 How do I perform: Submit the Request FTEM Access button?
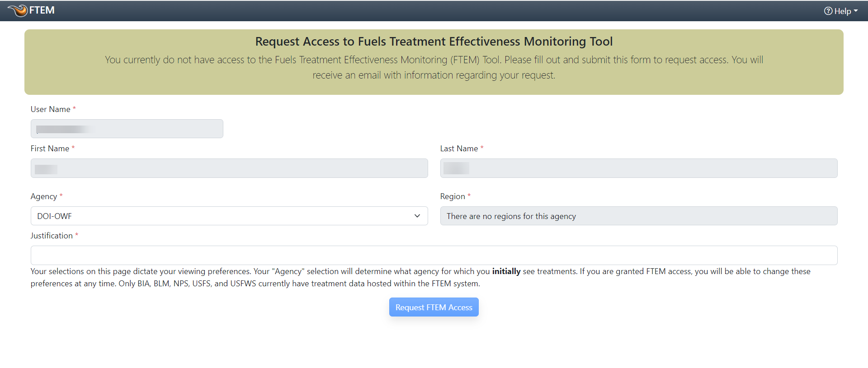(434, 307)
